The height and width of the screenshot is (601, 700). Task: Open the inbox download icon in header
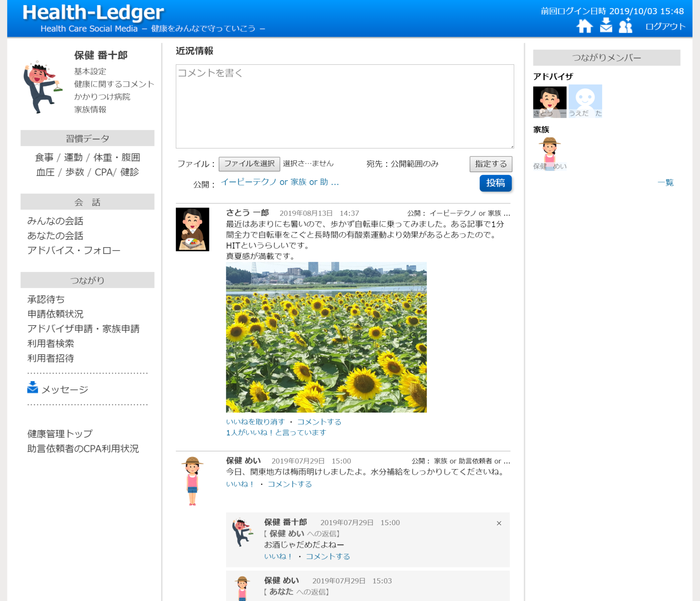(x=606, y=25)
